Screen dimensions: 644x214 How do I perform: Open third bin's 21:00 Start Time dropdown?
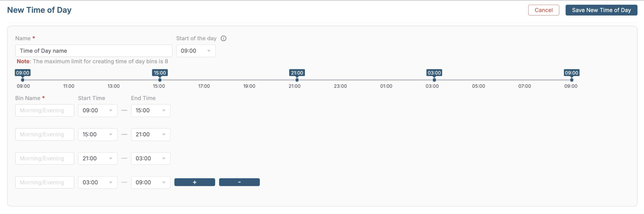pos(98,159)
